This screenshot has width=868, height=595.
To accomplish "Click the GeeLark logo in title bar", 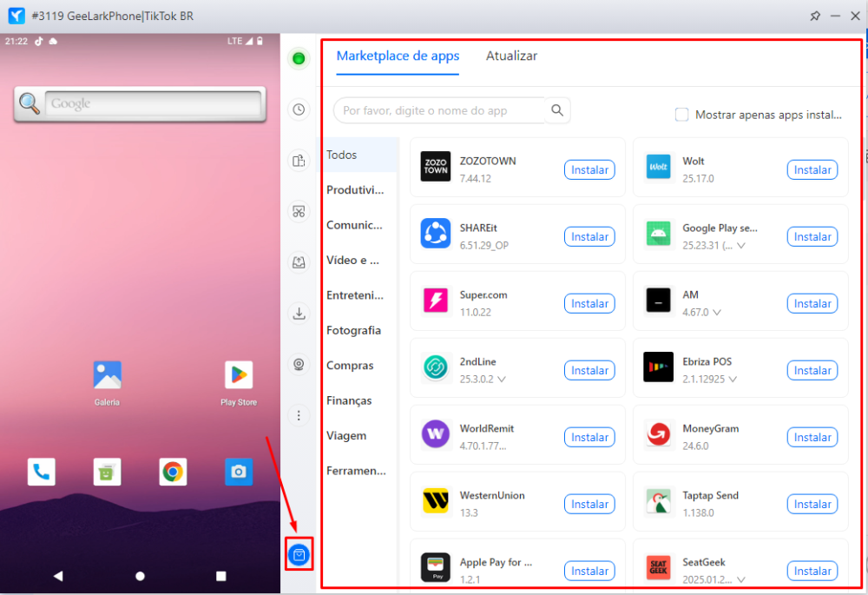I will click(x=16, y=16).
